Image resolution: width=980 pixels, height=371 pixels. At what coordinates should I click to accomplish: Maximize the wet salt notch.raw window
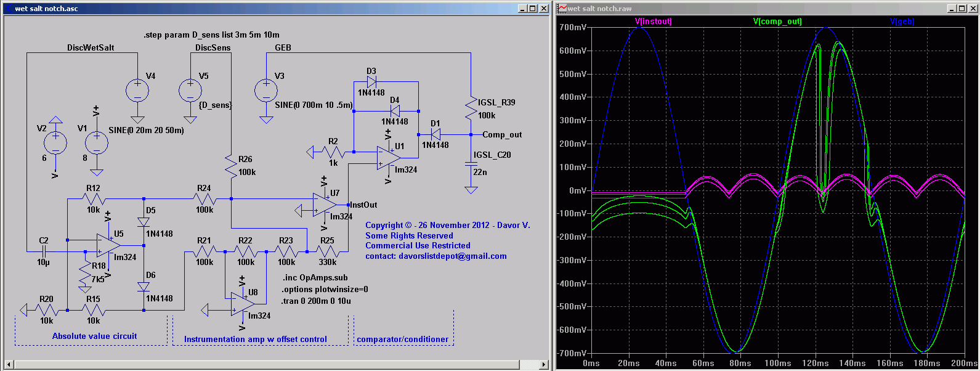[962, 9]
